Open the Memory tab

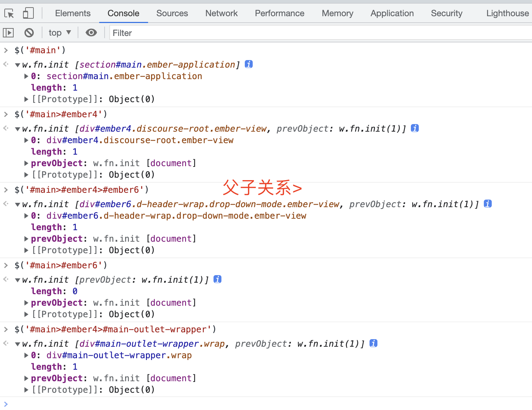[x=338, y=13]
